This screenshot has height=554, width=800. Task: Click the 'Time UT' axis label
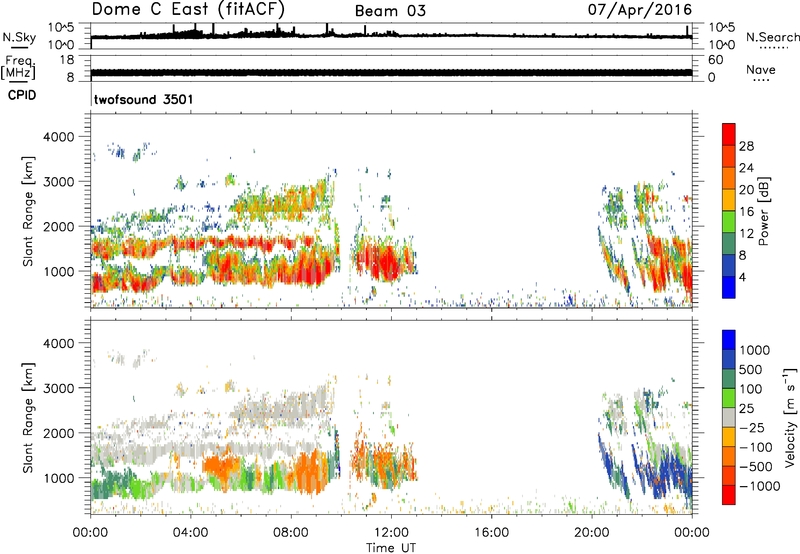[x=391, y=548]
